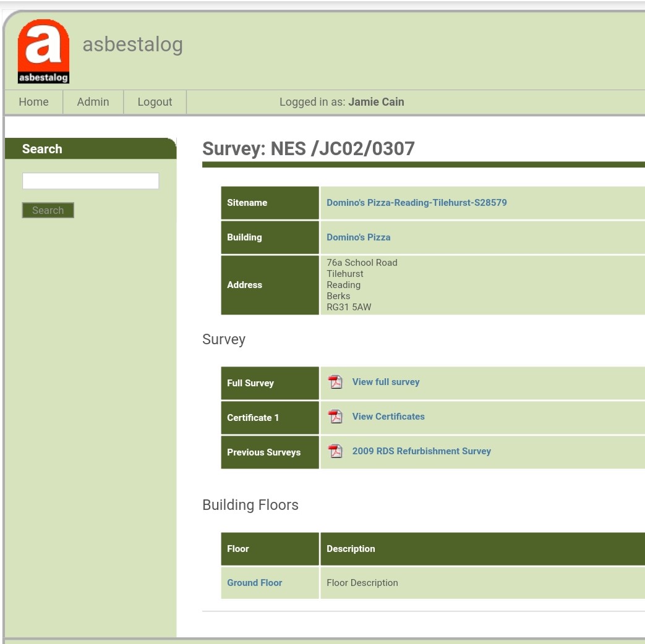Go to the Home menu item

(x=33, y=102)
